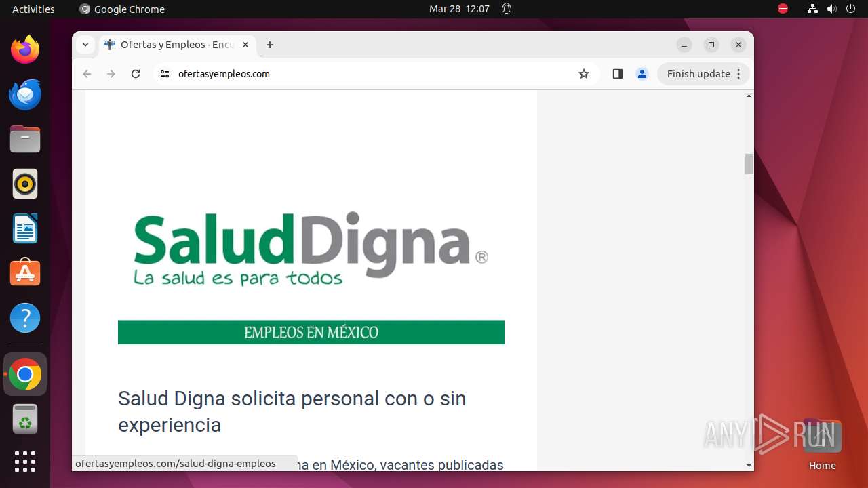Open Chrome profile avatar menu
The image size is (868, 488).
[x=642, y=74]
